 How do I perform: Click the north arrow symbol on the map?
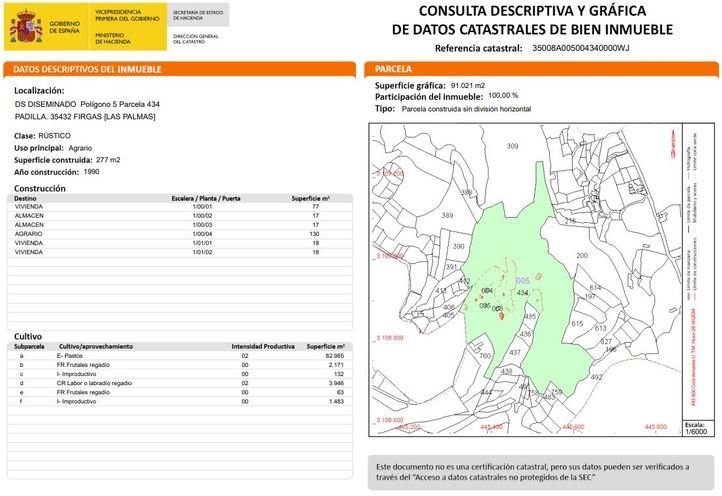(673, 143)
